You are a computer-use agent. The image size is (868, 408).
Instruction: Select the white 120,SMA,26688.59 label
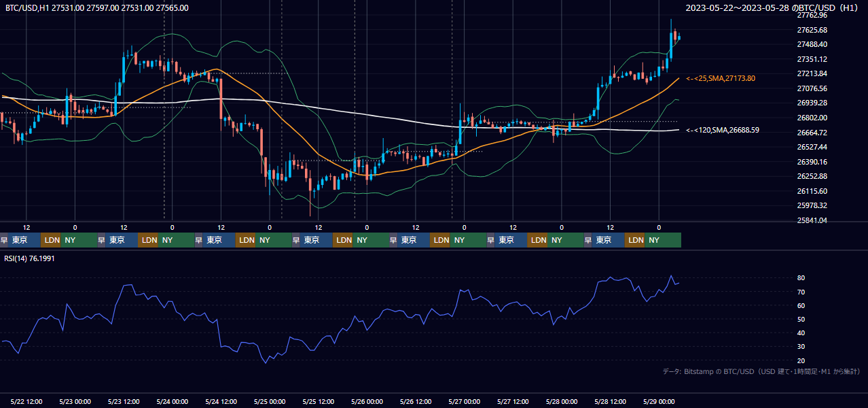pos(723,130)
